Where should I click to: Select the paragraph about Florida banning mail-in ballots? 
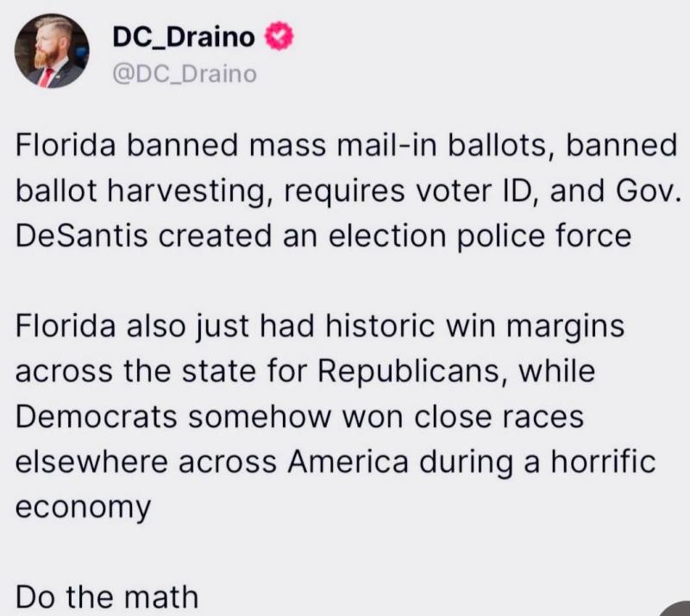(346, 191)
